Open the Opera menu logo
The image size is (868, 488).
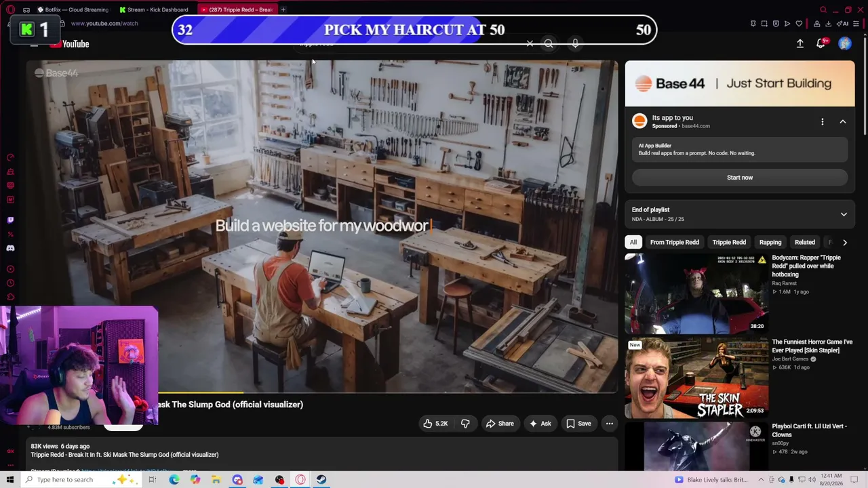pos(10,9)
